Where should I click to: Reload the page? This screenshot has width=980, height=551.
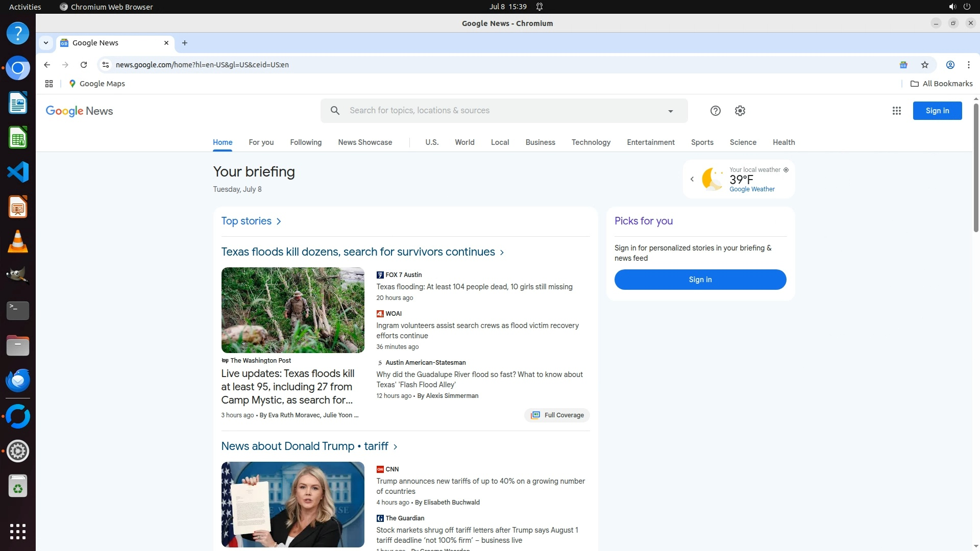pyautogui.click(x=84, y=65)
